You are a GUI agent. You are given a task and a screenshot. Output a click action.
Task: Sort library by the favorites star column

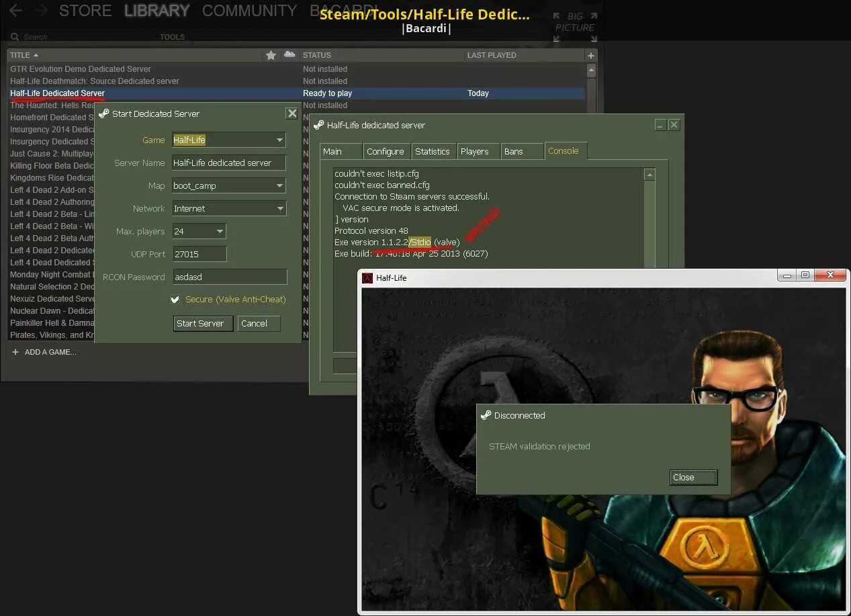(x=271, y=55)
